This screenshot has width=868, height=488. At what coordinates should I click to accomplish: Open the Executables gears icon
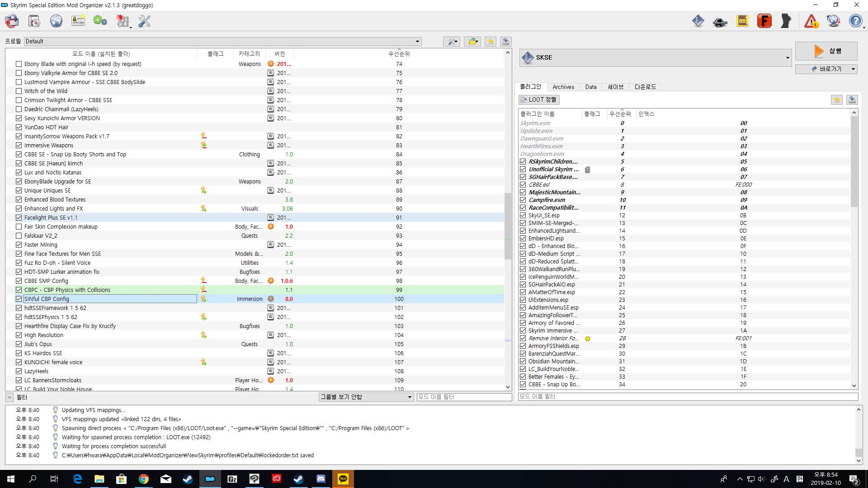click(x=100, y=21)
